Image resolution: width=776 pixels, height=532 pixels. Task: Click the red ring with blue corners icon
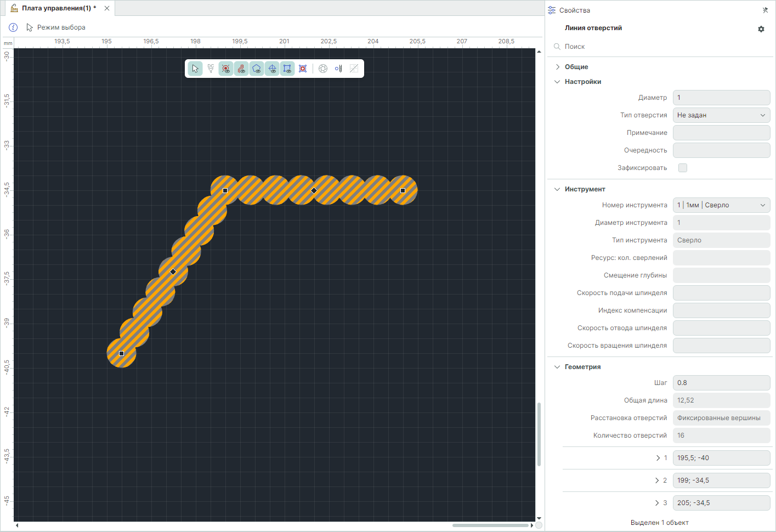303,69
